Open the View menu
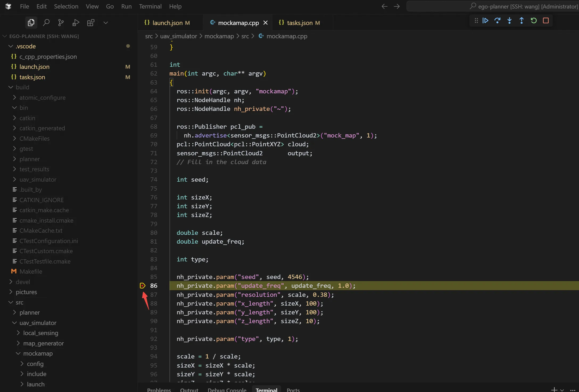Image resolution: width=579 pixels, height=392 pixels. click(92, 6)
